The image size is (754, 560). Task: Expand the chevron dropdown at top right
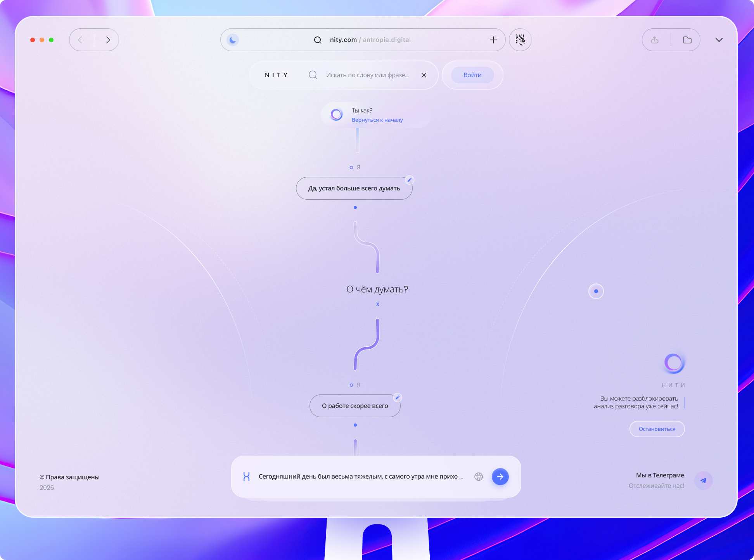point(719,40)
